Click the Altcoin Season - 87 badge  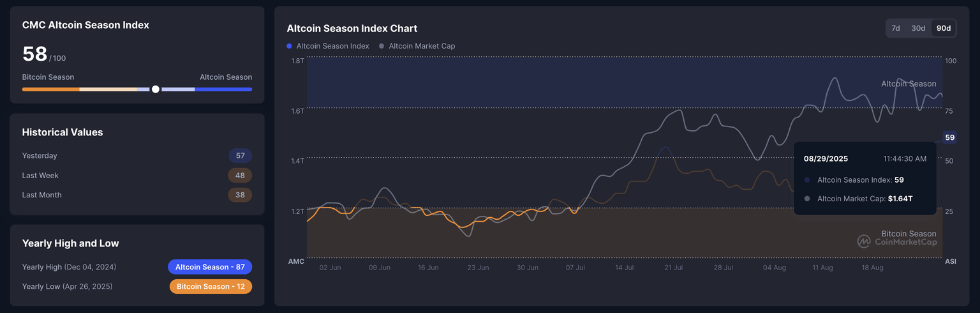[210, 267]
